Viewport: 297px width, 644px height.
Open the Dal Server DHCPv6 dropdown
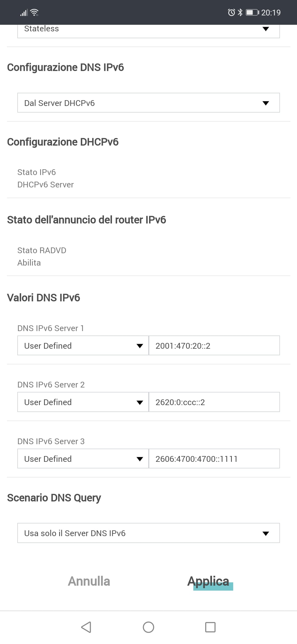point(148,103)
